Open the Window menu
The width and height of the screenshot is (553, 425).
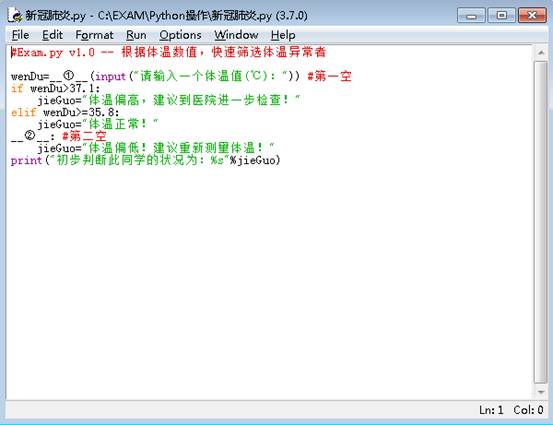(x=236, y=35)
